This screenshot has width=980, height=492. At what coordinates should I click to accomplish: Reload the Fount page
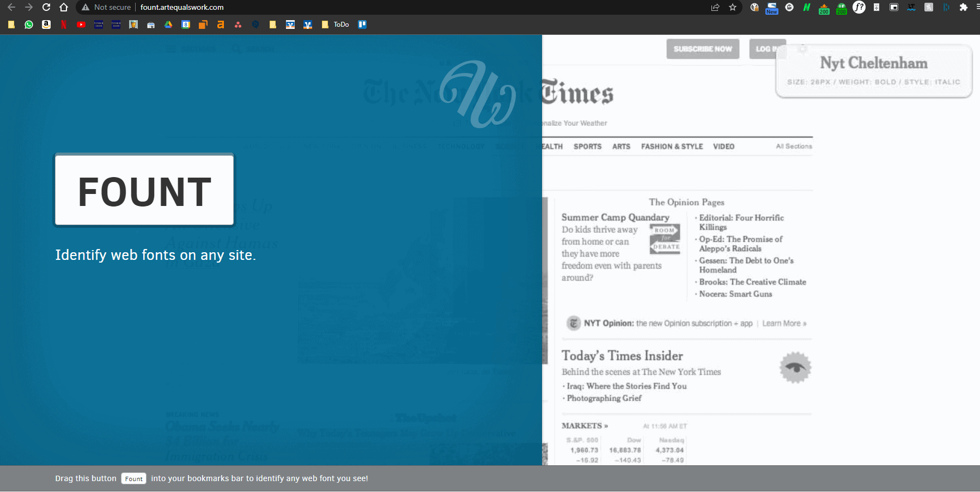point(46,7)
